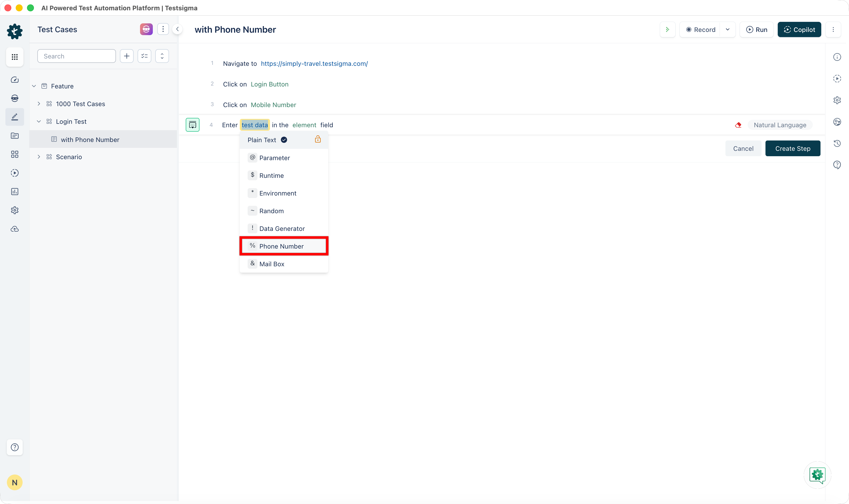The image size is (849, 504).
Task: Click the red eraser icon on step 4
Action: (738, 125)
